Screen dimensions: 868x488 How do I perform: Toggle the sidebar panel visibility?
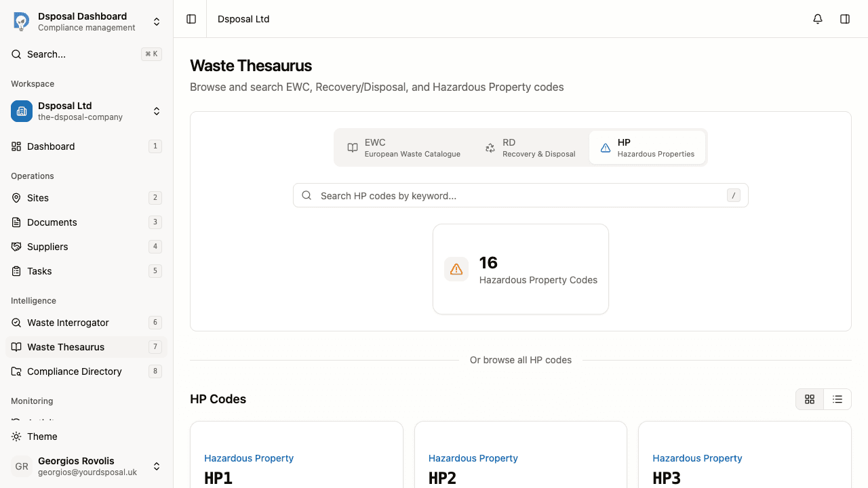click(191, 19)
